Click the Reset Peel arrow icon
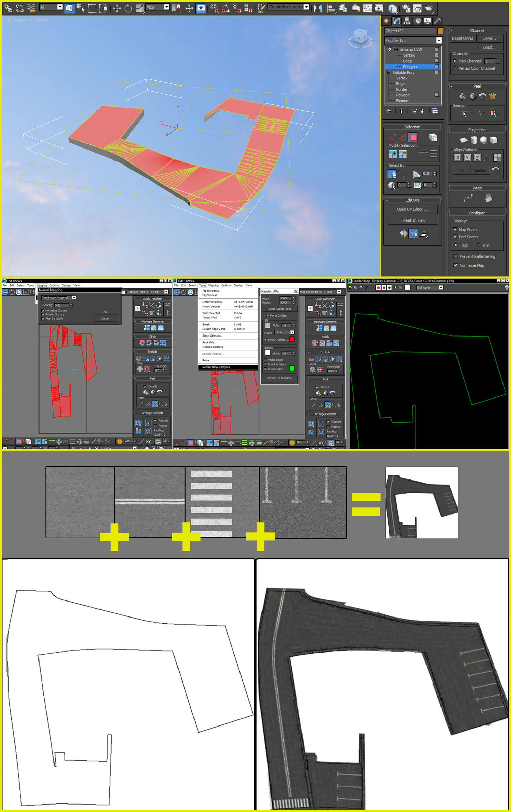511x812 pixels. (x=482, y=96)
